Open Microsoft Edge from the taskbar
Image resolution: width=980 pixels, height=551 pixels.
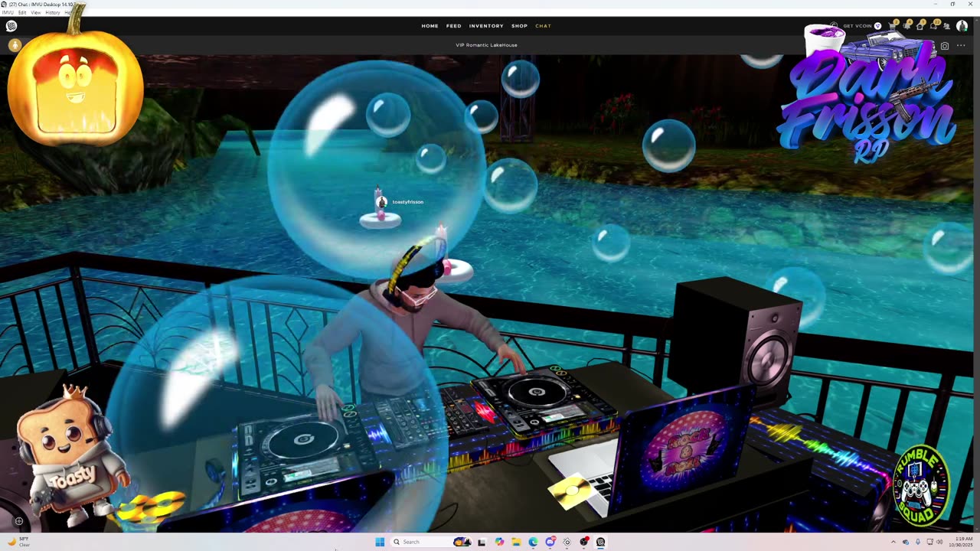coord(533,542)
